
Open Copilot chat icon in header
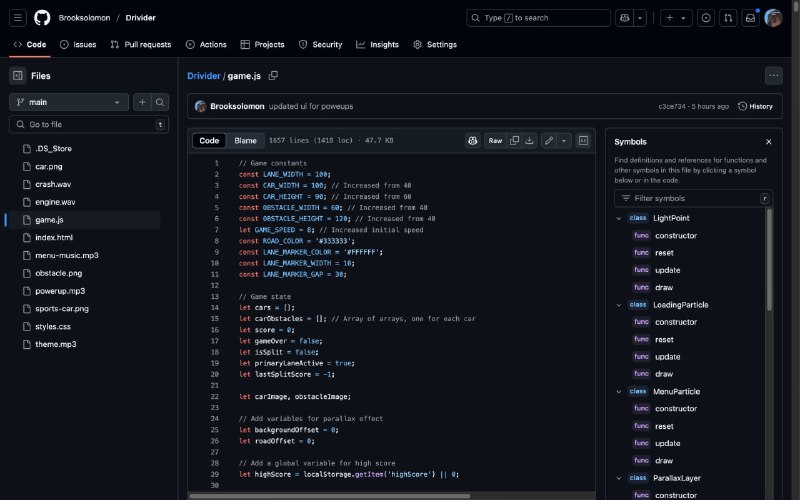tap(624, 18)
